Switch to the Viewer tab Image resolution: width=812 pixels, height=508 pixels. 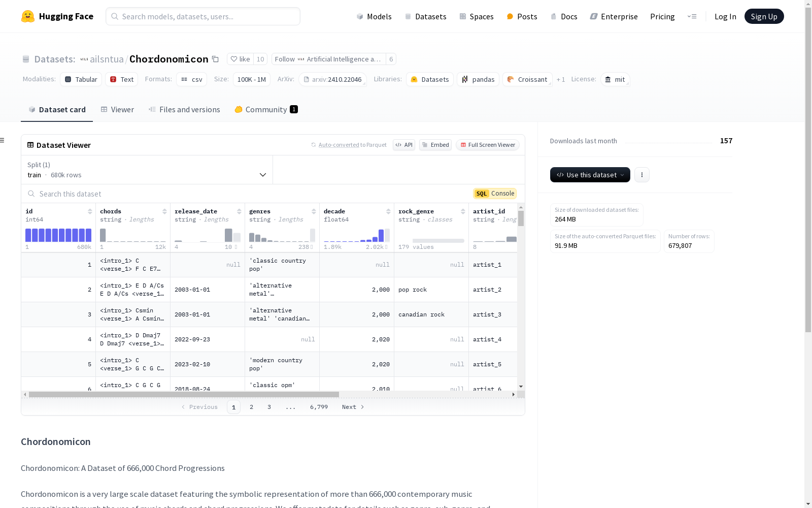pyautogui.click(x=117, y=110)
